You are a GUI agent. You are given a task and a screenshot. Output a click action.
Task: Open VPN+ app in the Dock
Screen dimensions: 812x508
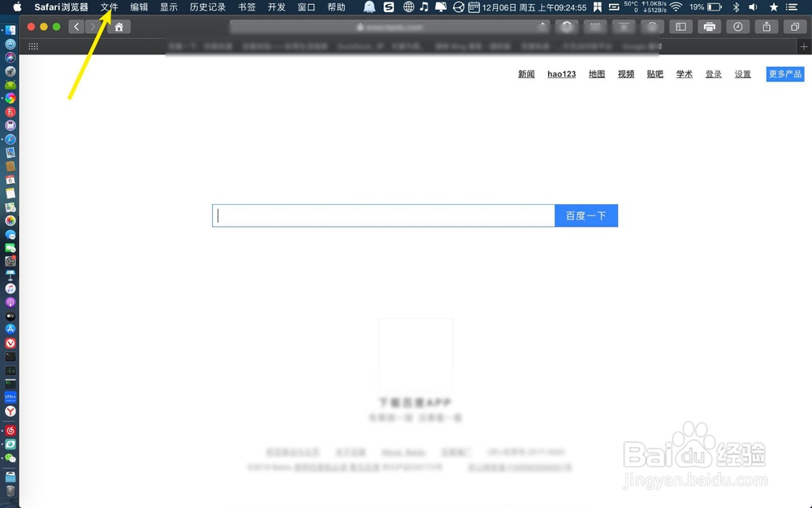coord(11,397)
